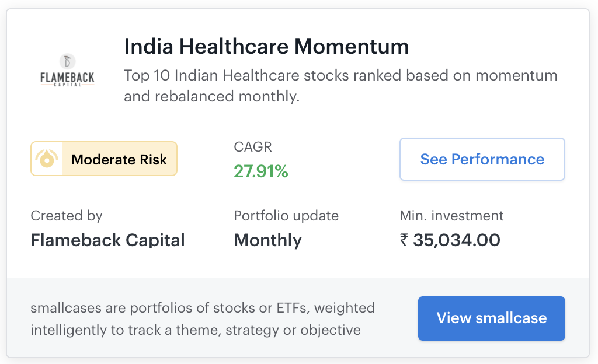
Task: Click the Min. investment label
Action: point(451,216)
